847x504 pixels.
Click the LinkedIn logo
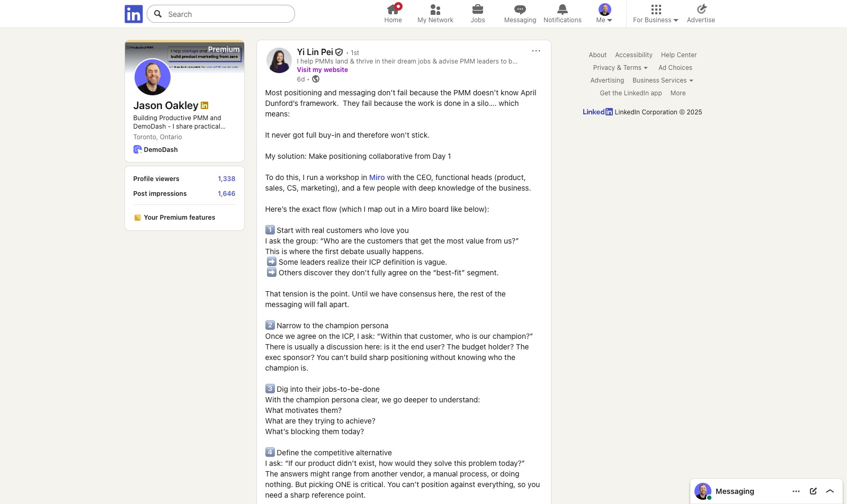[x=133, y=14]
